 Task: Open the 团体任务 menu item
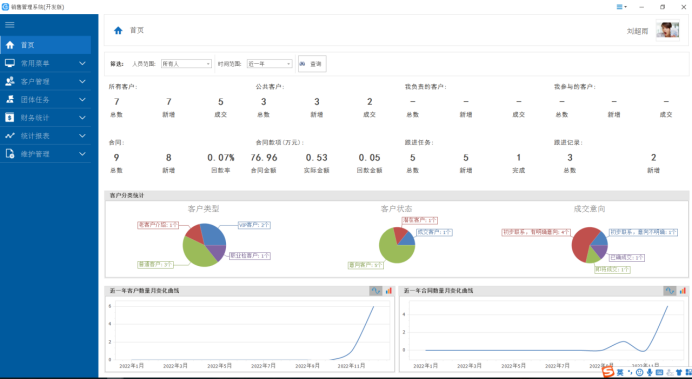point(45,100)
